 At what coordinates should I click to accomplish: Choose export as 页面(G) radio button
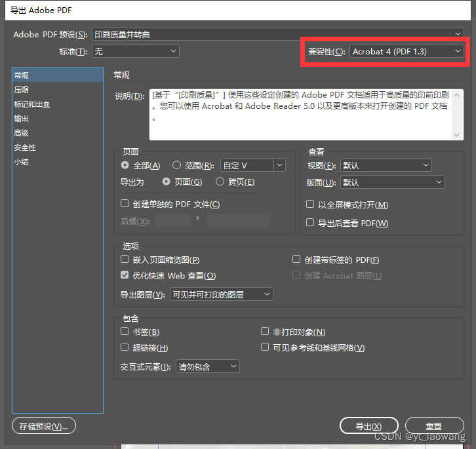pyautogui.click(x=166, y=182)
